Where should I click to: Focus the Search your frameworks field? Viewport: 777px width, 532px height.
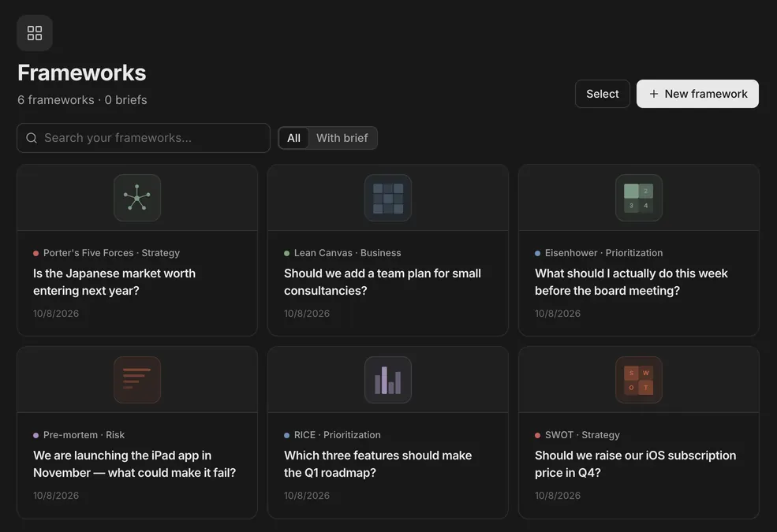point(144,138)
